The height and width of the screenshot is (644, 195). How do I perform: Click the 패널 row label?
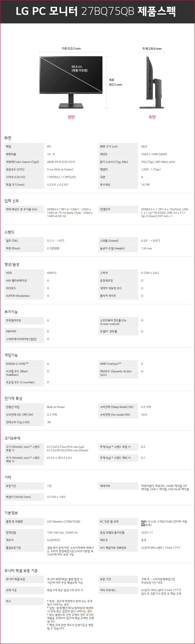tap(24, 147)
